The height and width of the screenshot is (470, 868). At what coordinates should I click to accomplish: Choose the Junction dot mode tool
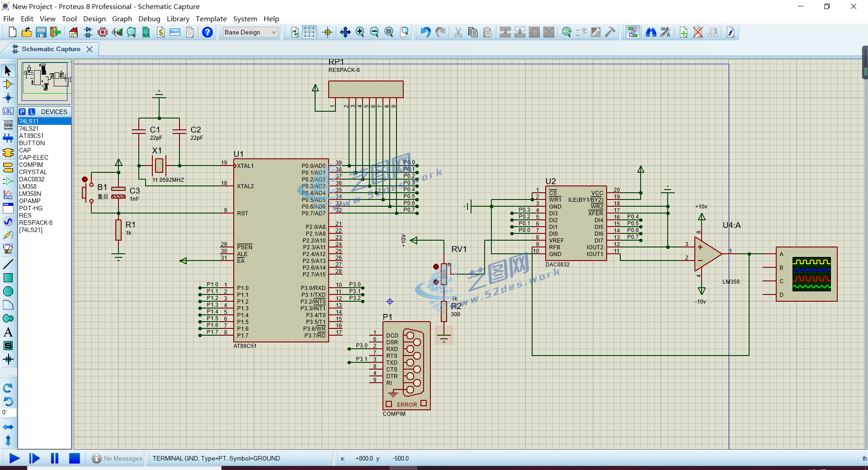click(x=8, y=98)
